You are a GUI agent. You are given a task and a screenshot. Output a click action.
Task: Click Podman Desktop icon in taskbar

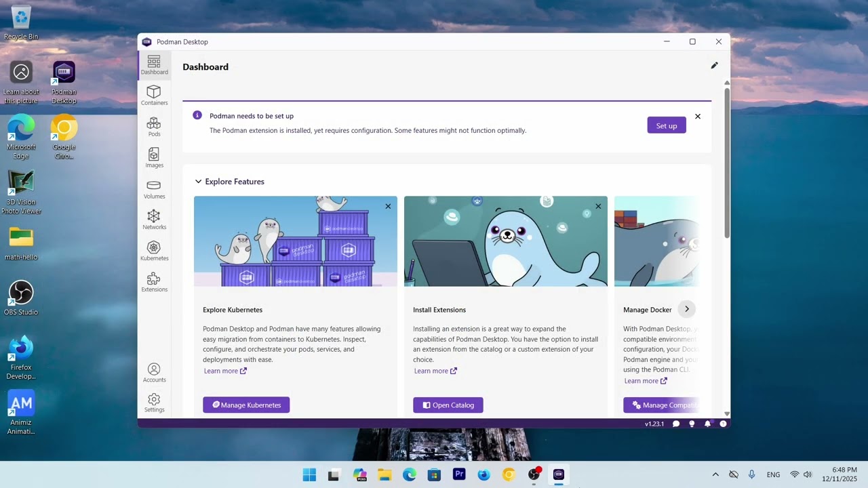click(x=559, y=474)
